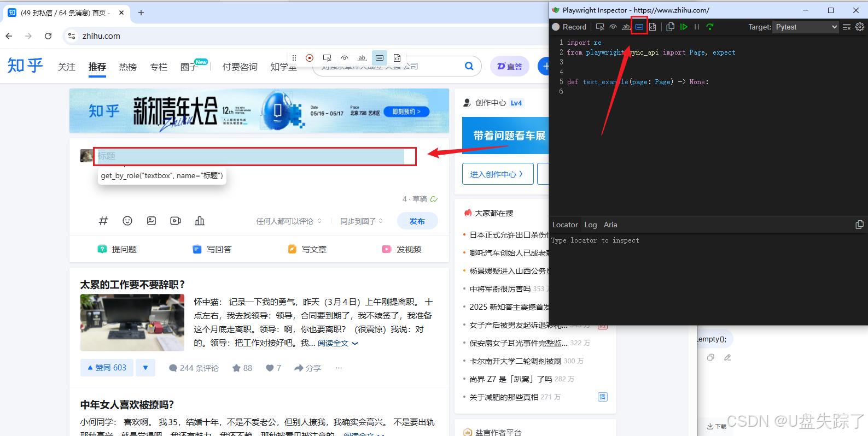Copy locator via icon in Locator panel

pyautogui.click(x=859, y=225)
